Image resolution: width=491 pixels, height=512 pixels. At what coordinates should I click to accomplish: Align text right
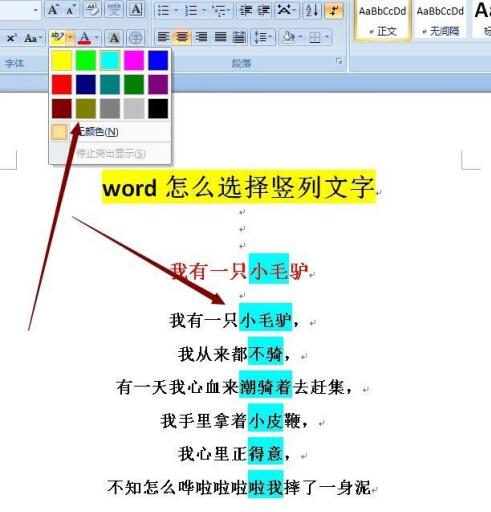click(x=201, y=37)
